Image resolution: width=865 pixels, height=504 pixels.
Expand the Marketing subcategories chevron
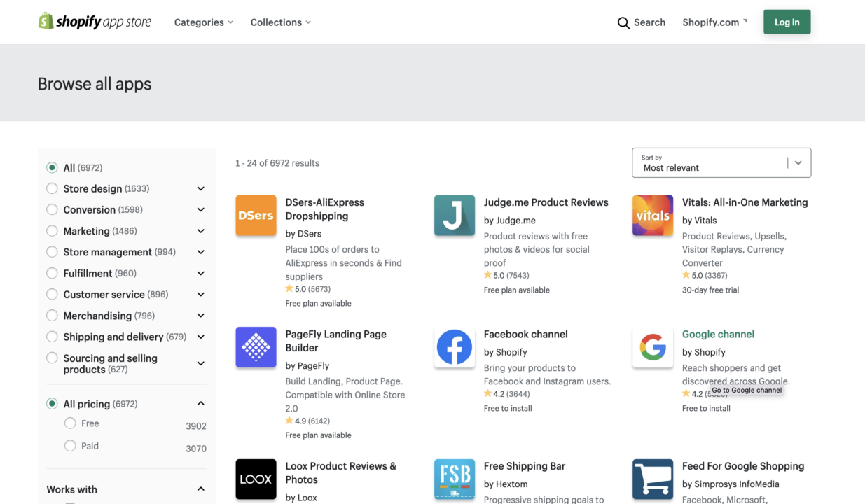[201, 231]
